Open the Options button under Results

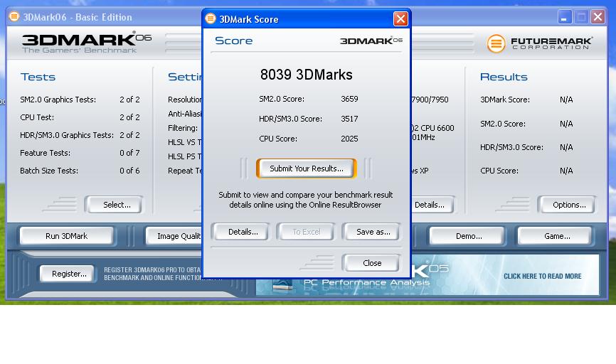click(569, 205)
